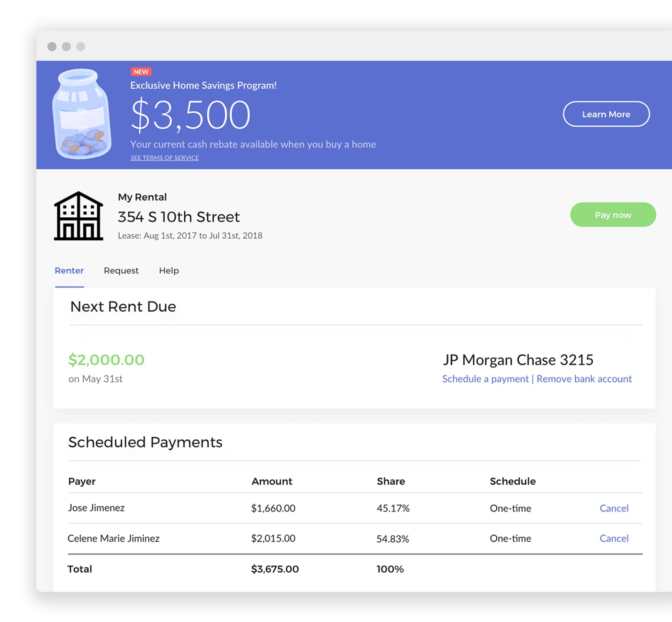The image size is (672, 622).
Task: Click One-time schedule for Jose Jimenez
Action: [510, 508]
